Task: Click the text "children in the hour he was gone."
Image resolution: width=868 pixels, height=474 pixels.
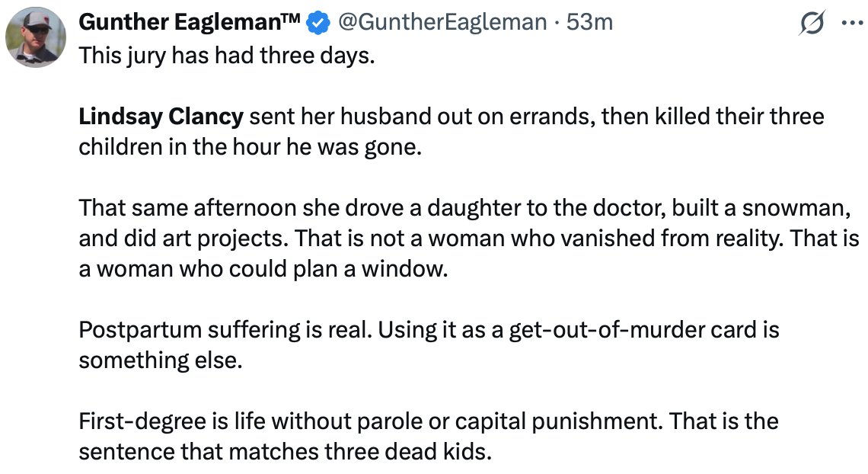Action: point(251,147)
